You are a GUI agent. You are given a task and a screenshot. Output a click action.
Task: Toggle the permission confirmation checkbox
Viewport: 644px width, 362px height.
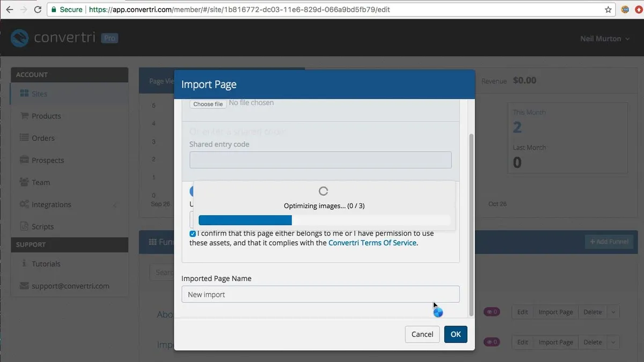coord(193,234)
